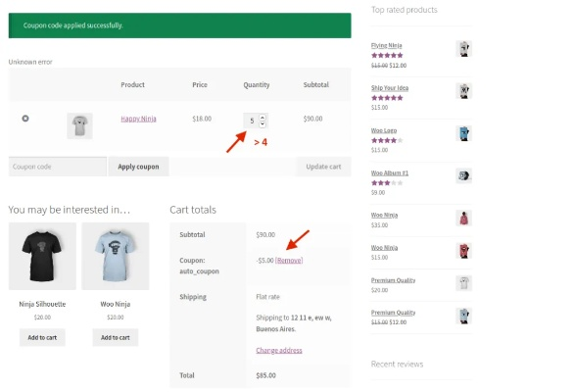
Task: Click the Flying Ninja star rating
Action: pyautogui.click(x=387, y=56)
